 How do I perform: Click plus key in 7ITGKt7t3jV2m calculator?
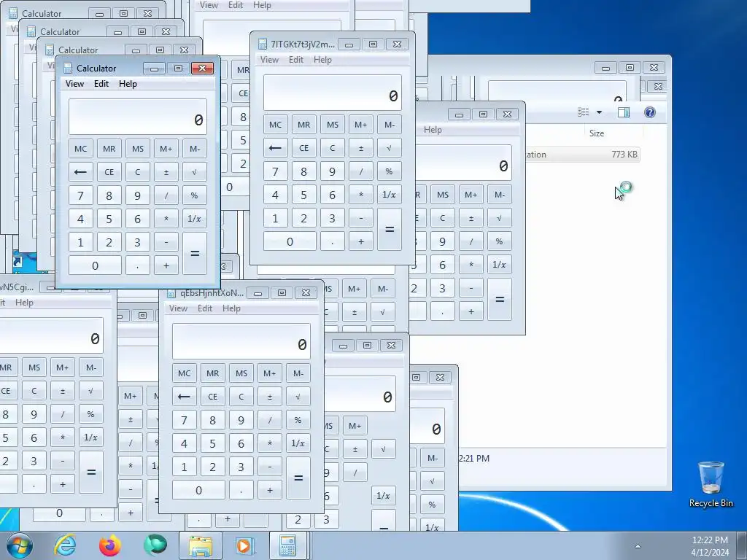click(x=360, y=241)
